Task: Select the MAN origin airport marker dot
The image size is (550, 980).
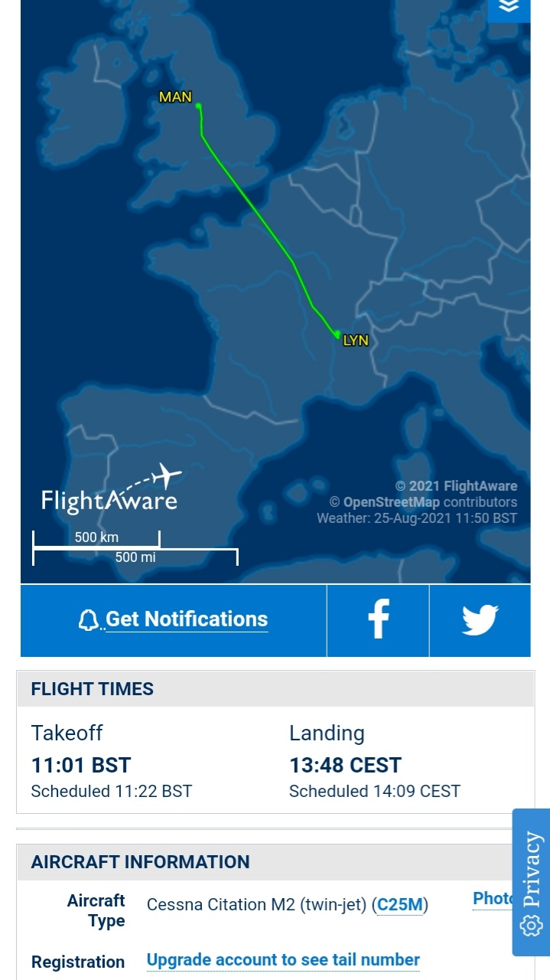Action: [x=199, y=106]
